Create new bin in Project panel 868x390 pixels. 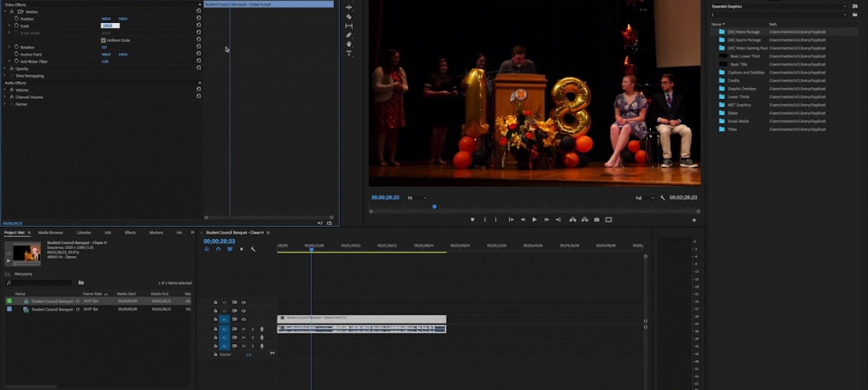coord(81,283)
